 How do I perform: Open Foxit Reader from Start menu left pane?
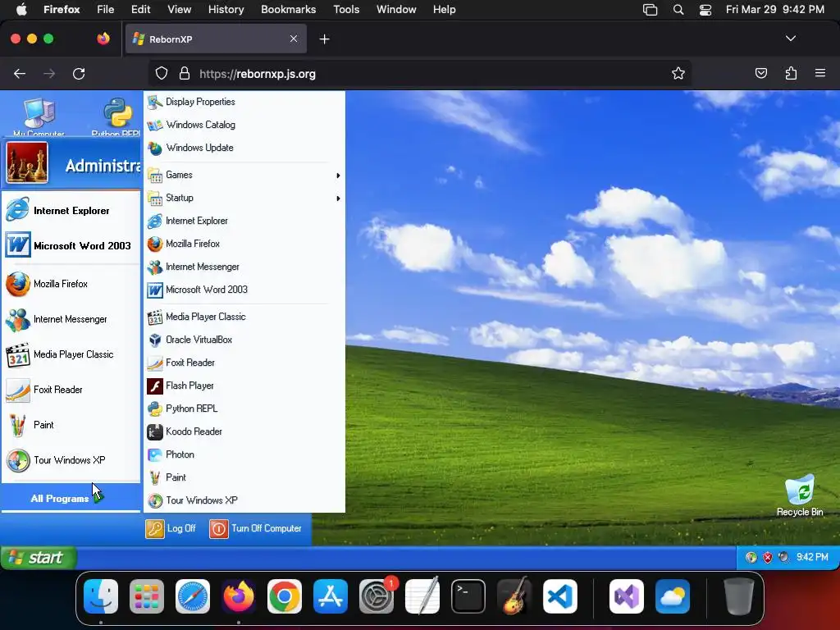pyautogui.click(x=71, y=390)
